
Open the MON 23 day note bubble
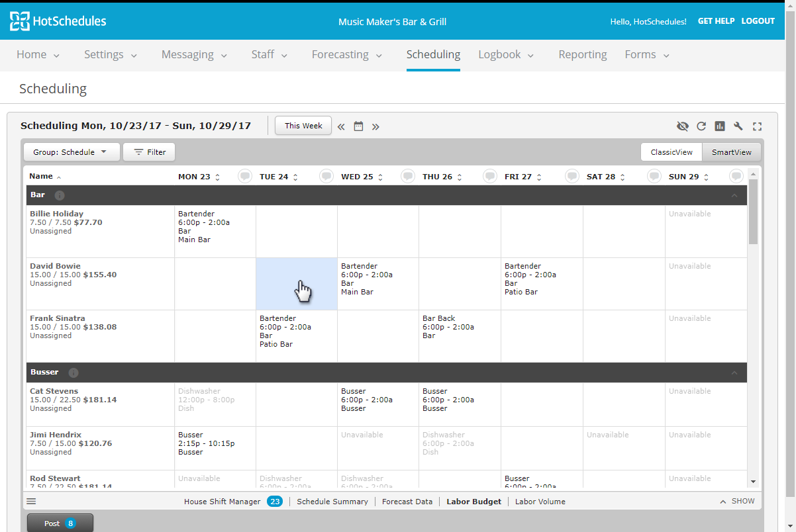click(245, 176)
